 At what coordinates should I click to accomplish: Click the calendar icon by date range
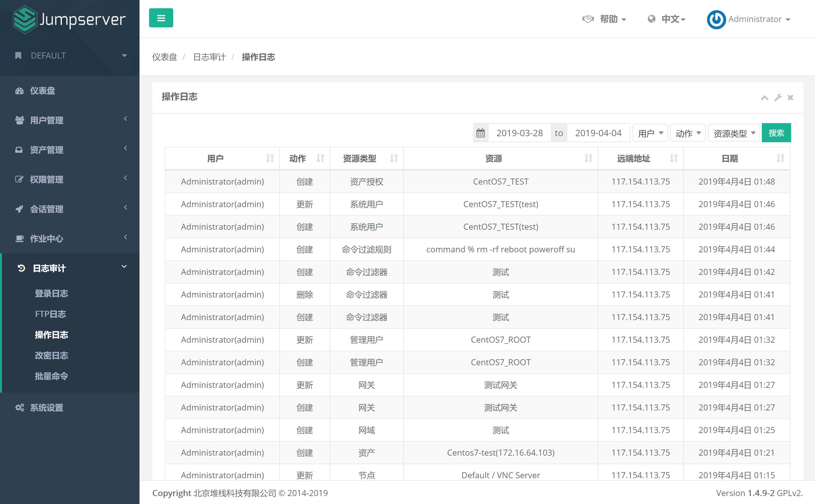[x=481, y=133]
